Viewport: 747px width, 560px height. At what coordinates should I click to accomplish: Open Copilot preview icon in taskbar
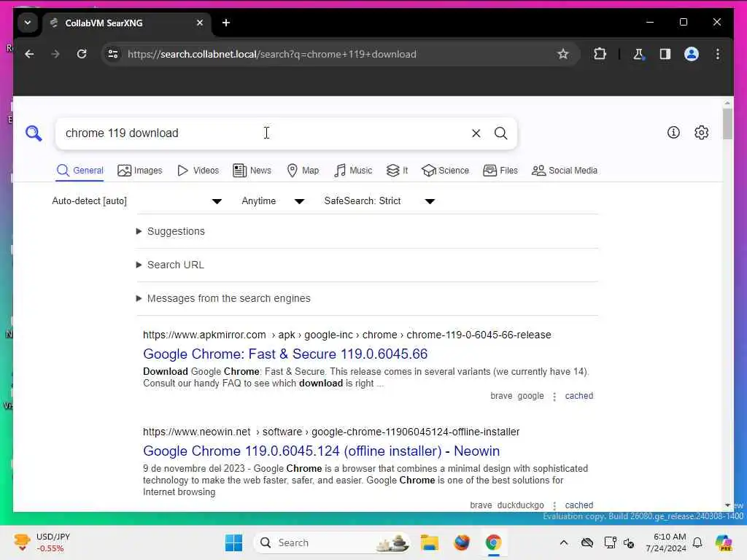(724, 542)
